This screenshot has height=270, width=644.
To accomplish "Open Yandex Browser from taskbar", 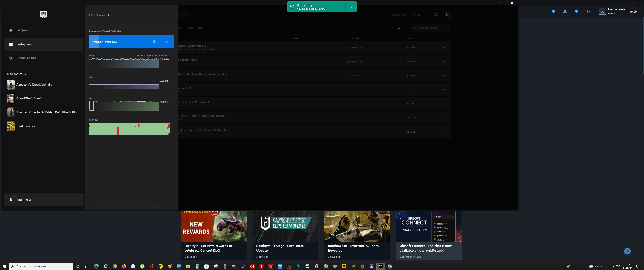I will [133, 266].
